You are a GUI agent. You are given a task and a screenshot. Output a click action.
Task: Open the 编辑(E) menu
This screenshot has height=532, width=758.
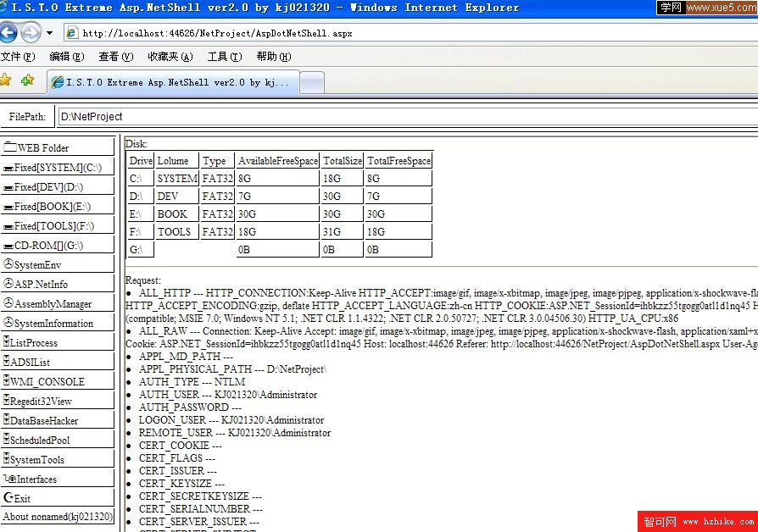click(x=67, y=57)
